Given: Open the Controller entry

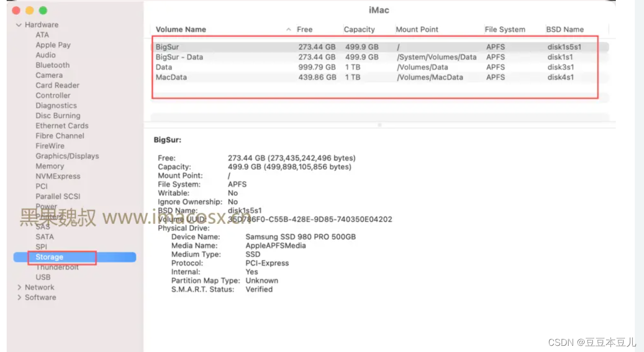Looking at the screenshot, I should [53, 95].
